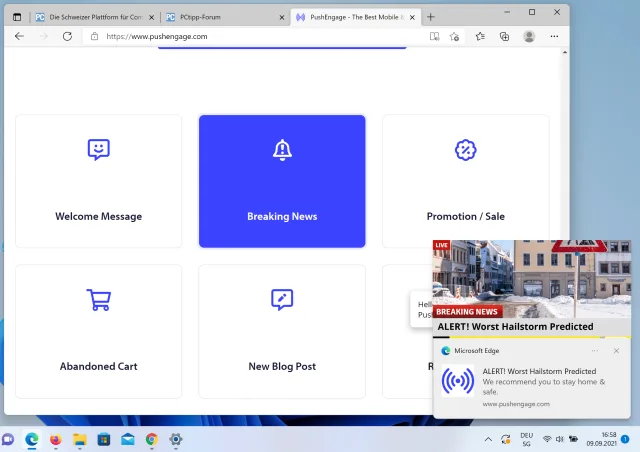Screen dimensions: 640x452
Task: Dismiss the Microsoft Edge notification
Action: click(x=616, y=351)
